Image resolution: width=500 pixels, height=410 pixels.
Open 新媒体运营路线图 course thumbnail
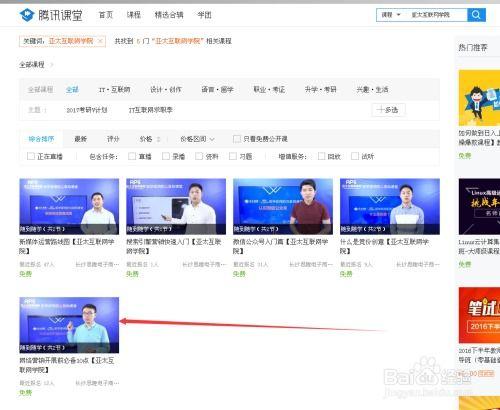69,206
